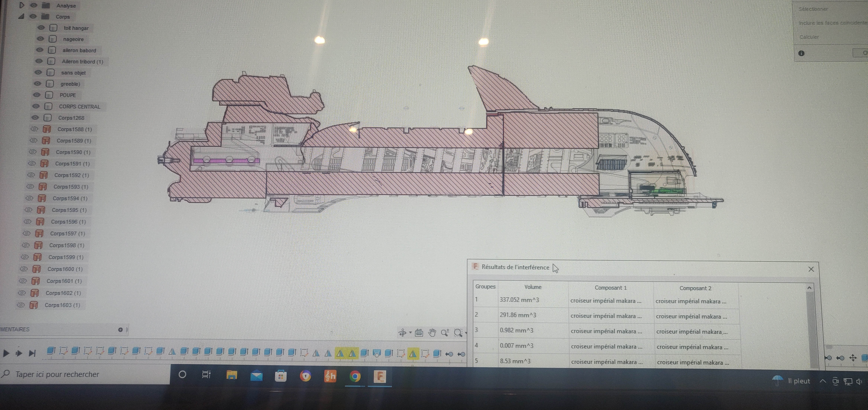Collapse the Corps folder
The image size is (868, 410).
21,16
